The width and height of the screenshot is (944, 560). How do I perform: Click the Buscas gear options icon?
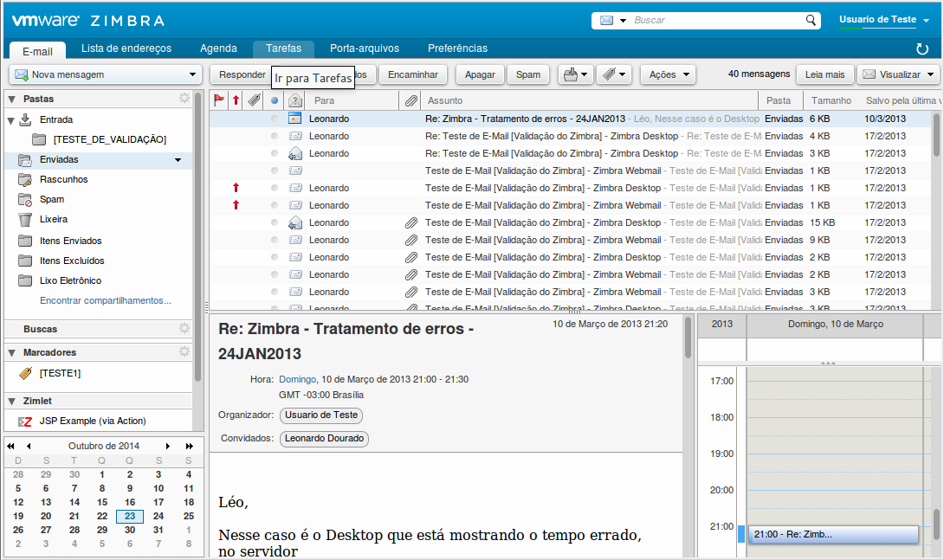pyautogui.click(x=184, y=328)
